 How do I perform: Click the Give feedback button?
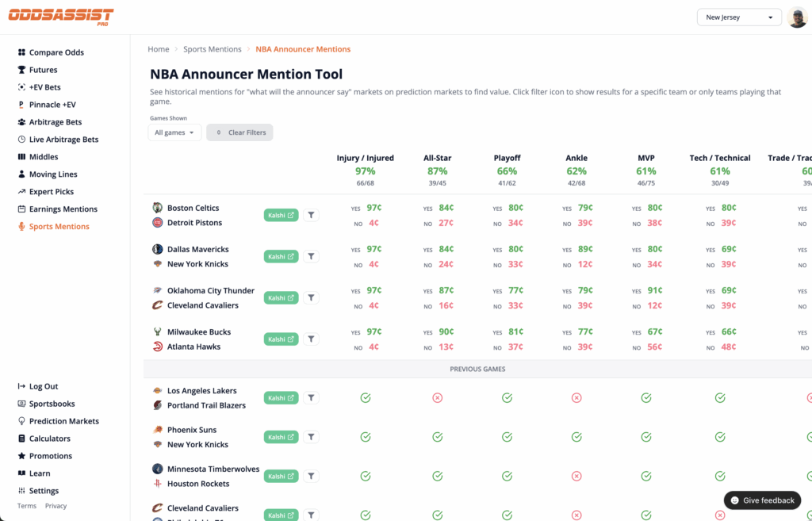[762, 500]
